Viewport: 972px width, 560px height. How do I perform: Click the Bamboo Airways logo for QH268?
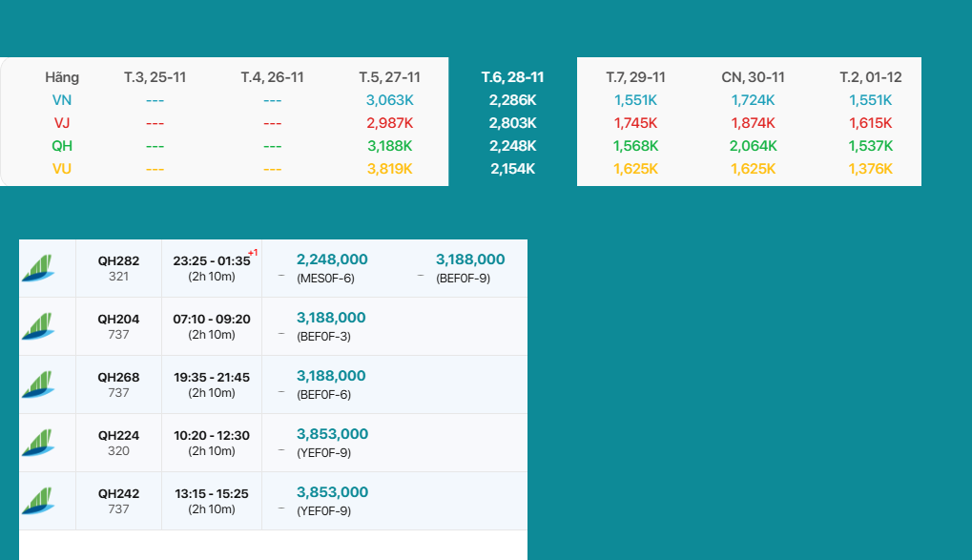tap(37, 384)
